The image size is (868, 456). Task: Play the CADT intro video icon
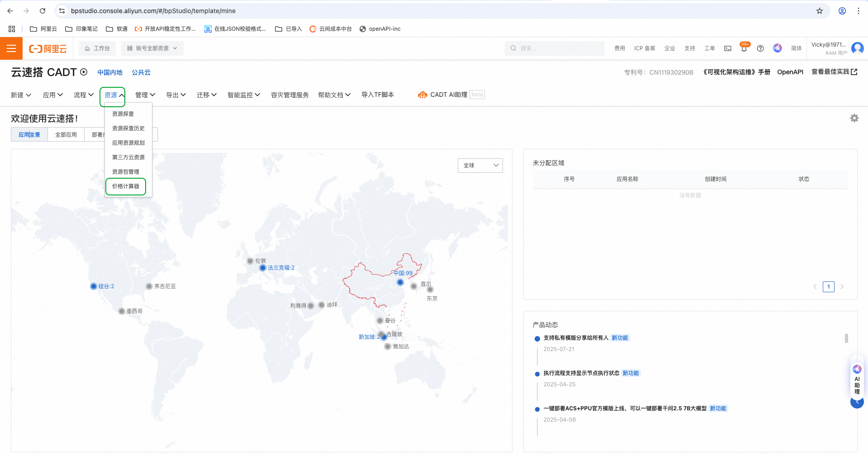[84, 72]
